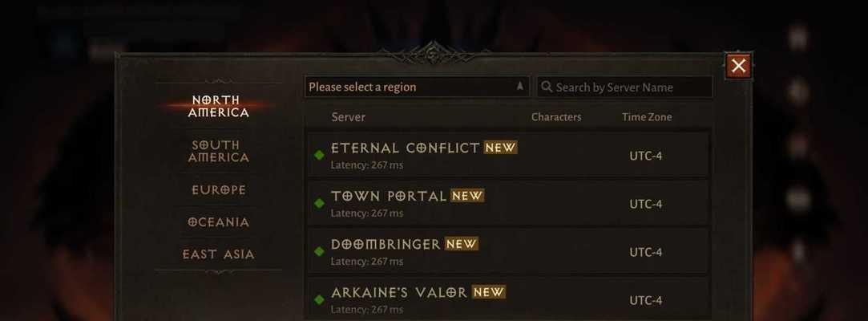
Task: Click the green diamond beside Eternal Conflict
Action: pyautogui.click(x=319, y=155)
